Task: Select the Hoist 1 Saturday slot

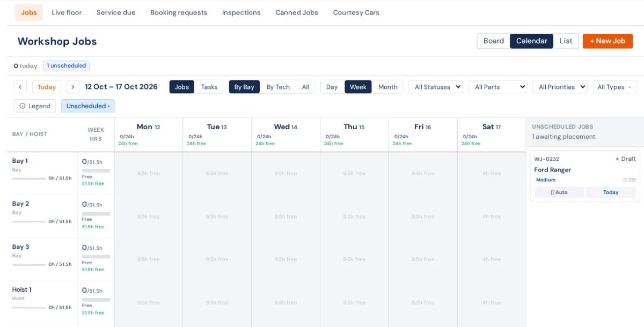Action: pyautogui.click(x=492, y=302)
